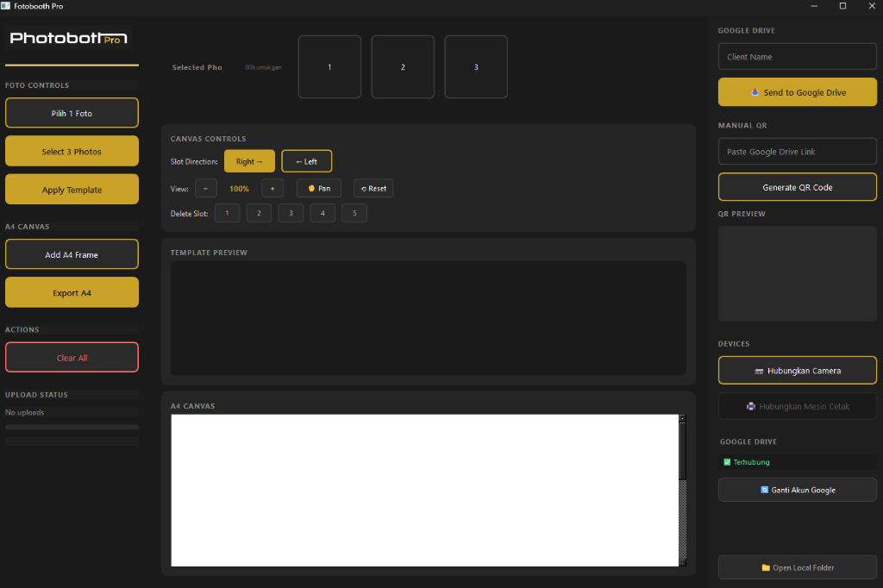
Task: Zoom out with the minus stepper
Action: click(x=205, y=188)
